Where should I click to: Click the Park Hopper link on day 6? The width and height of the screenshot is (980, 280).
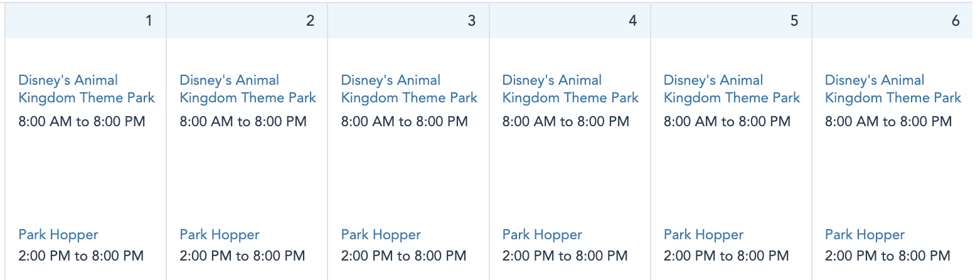point(865,235)
